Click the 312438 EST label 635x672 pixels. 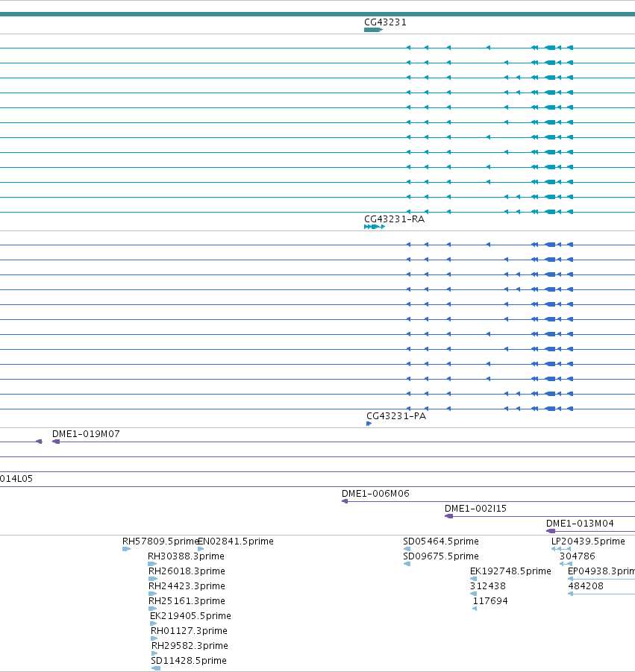coord(488,586)
